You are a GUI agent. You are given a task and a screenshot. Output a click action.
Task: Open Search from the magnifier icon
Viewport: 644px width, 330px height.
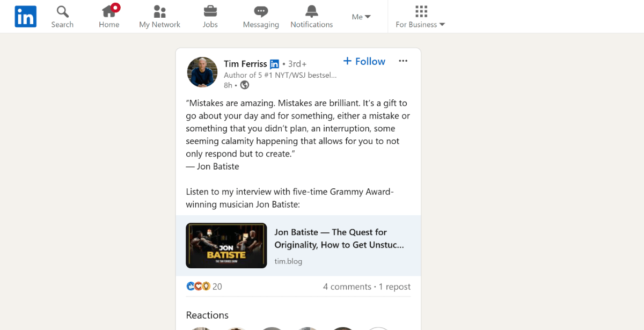(62, 11)
